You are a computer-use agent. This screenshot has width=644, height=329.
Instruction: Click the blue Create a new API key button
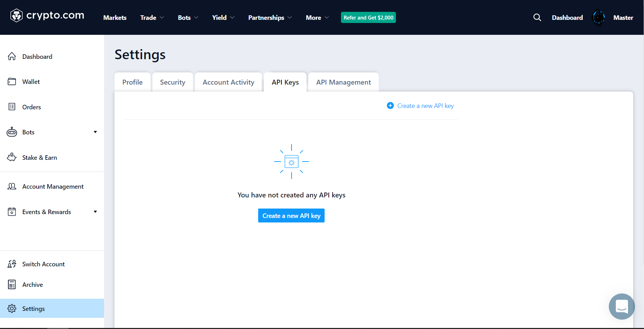pos(291,216)
